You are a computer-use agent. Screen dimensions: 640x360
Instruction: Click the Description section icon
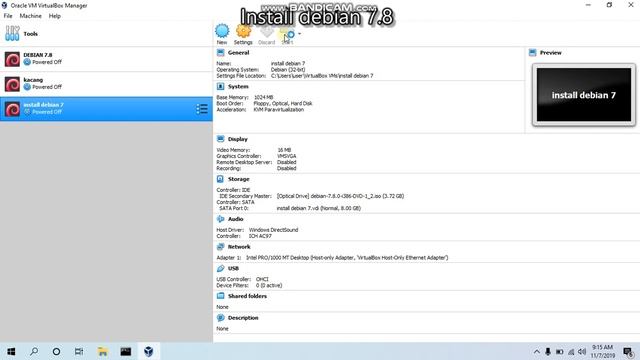220,318
